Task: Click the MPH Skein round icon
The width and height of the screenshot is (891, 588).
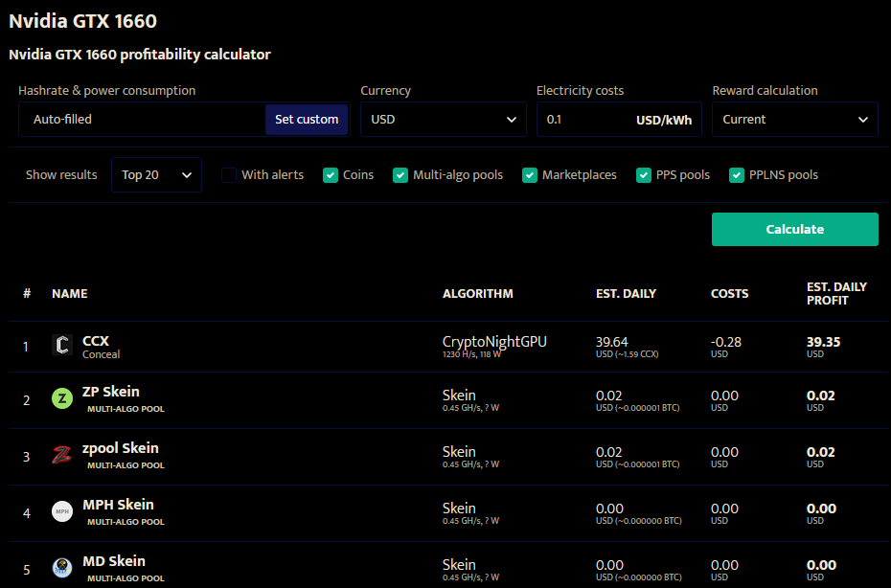Action: click(62, 511)
